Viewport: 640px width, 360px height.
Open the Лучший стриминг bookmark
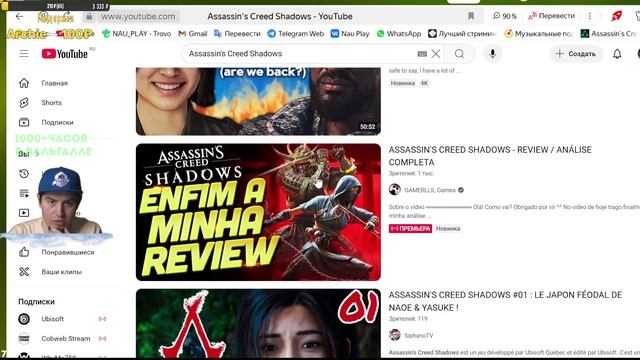462,33
